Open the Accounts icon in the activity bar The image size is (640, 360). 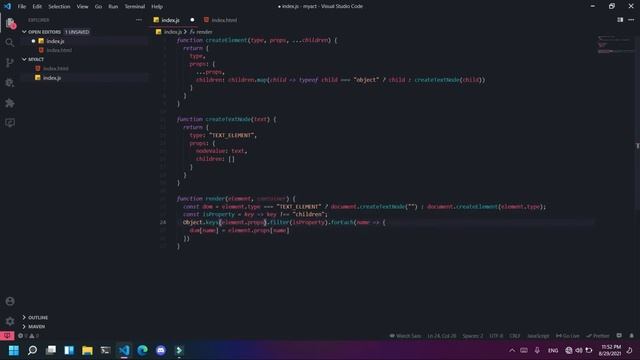click(10, 301)
